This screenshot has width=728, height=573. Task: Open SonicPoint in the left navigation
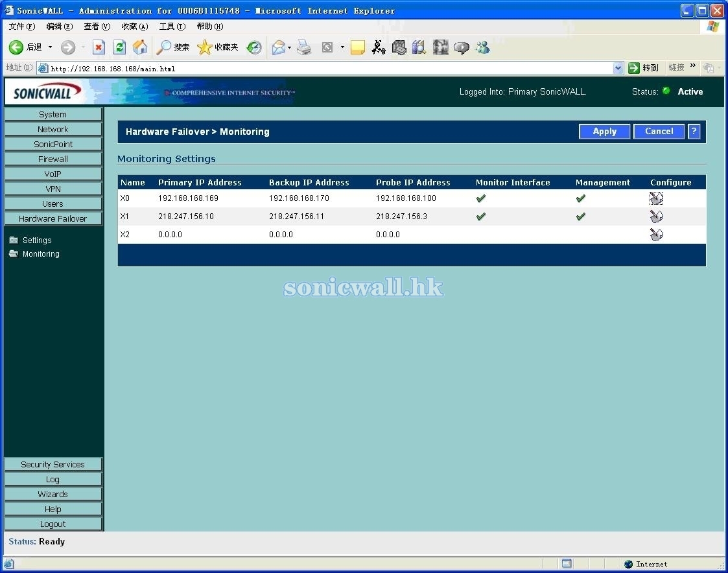pyautogui.click(x=53, y=144)
